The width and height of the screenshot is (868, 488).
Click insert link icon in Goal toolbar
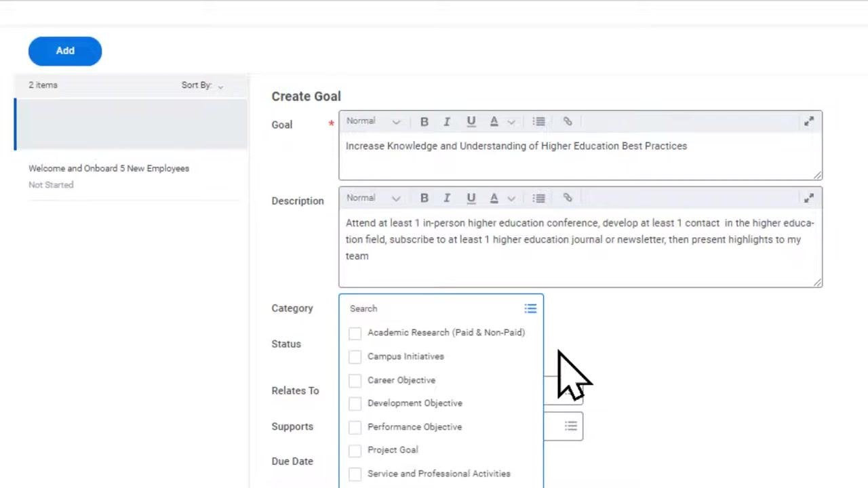pyautogui.click(x=568, y=121)
